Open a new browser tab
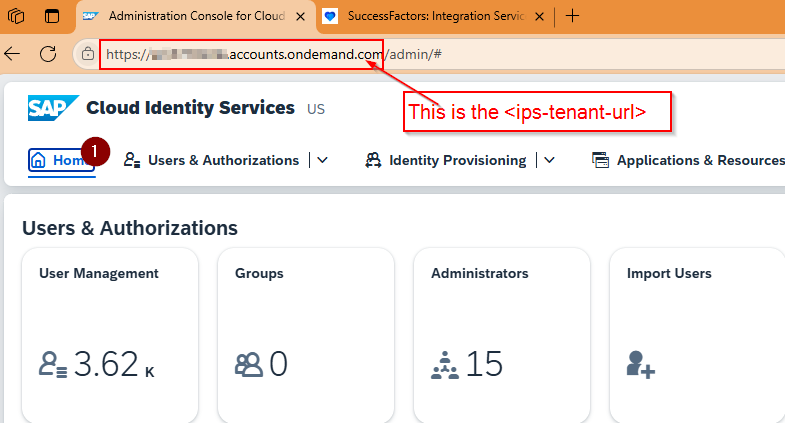The image size is (785, 423). pyautogui.click(x=572, y=16)
